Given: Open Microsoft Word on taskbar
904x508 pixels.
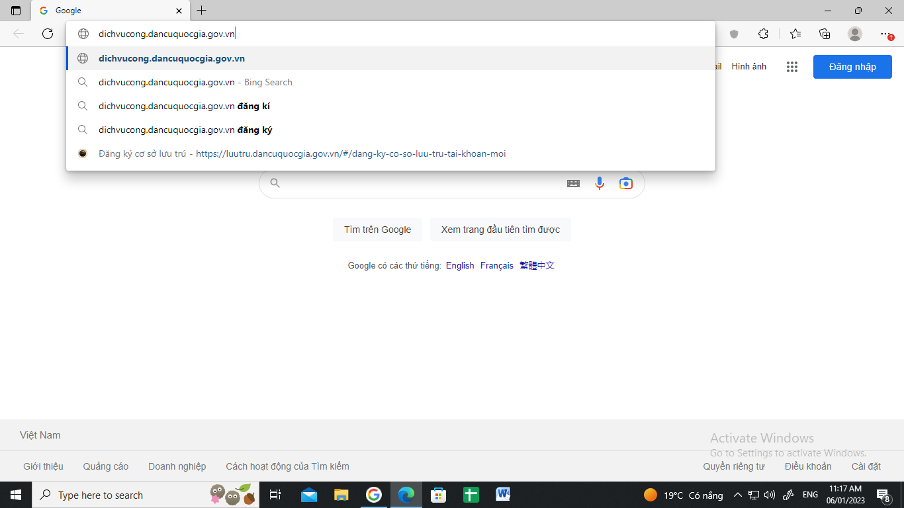Looking at the screenshot, I should 503,495.
